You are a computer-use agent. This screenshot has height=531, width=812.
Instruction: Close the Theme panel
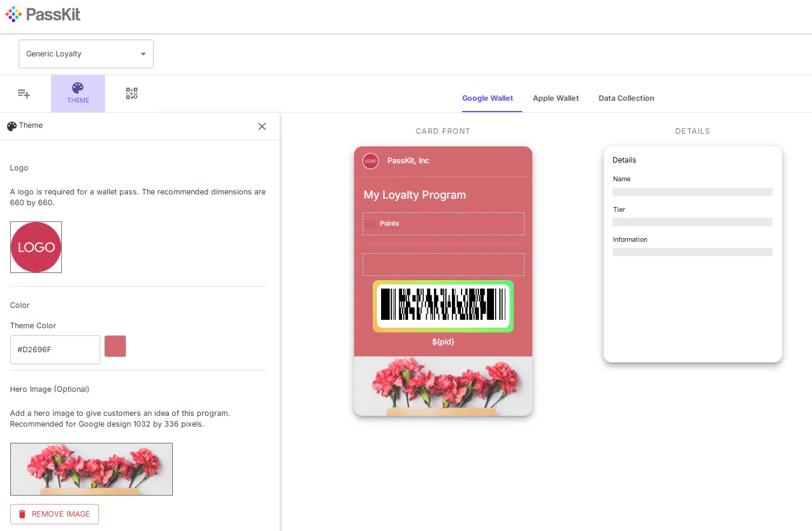click(262, 127)
